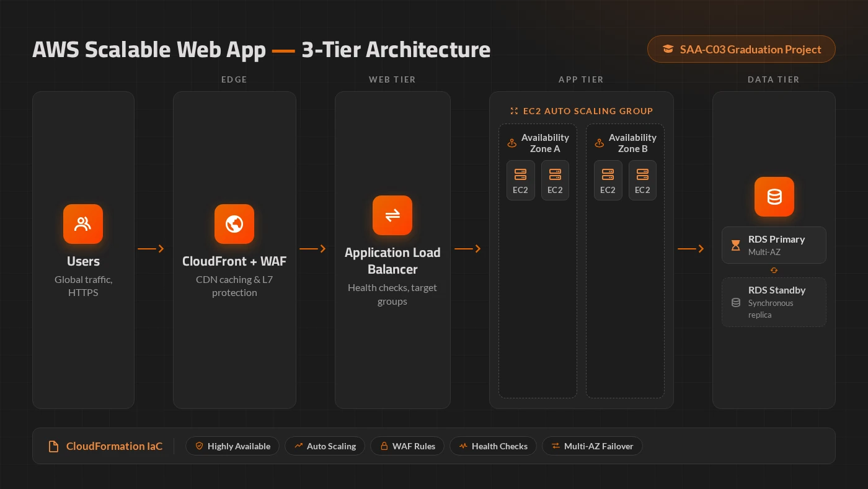Select the Availability Zone A pin icon
Image resolution: width=868 pixels, height=489 pixels.
click(x=512, y=143)
